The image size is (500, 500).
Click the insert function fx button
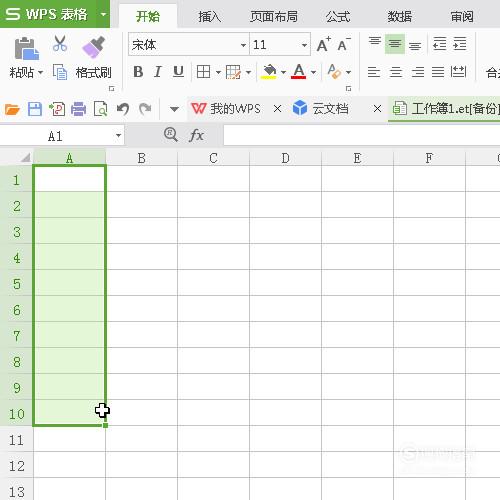click(x=196, y=135)
